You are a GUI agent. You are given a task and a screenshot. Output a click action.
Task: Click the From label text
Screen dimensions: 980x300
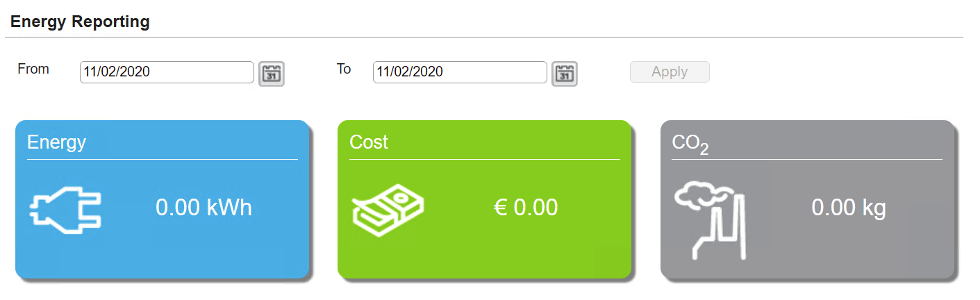pyautogui.click(x=33, y=69)
